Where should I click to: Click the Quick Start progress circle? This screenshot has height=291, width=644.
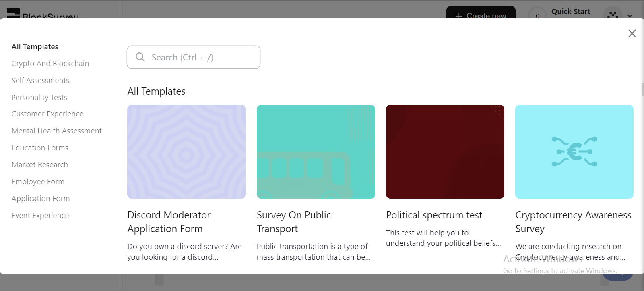click(537, 14)
